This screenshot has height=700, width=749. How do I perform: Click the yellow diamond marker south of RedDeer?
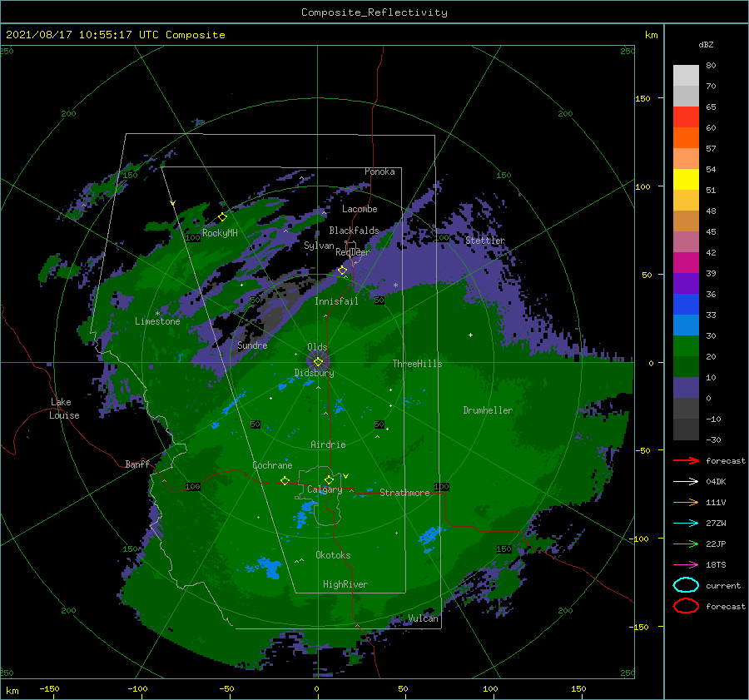pyautogui.click(x=343, y=271)
